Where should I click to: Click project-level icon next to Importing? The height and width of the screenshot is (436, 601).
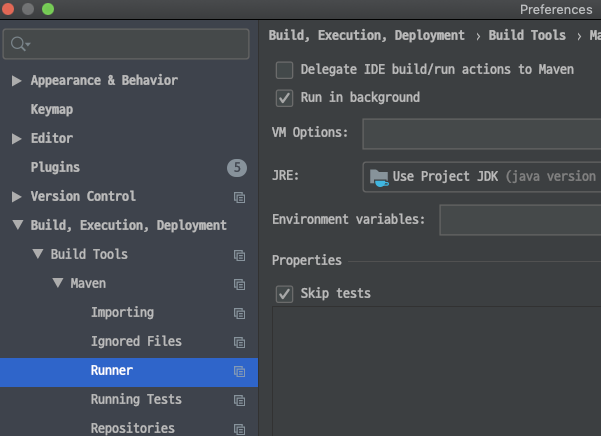click(x=240, y=313)
